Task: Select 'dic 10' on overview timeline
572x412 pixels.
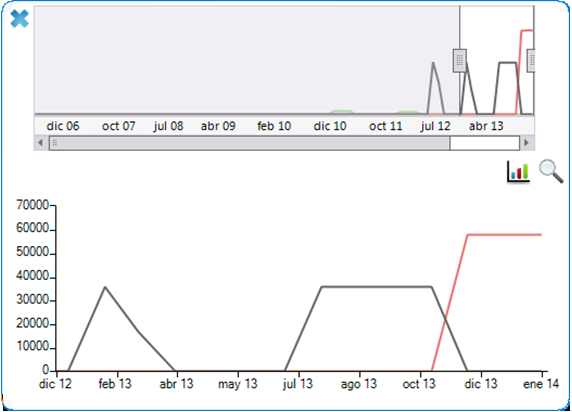Action: click(x=330, y=126)
